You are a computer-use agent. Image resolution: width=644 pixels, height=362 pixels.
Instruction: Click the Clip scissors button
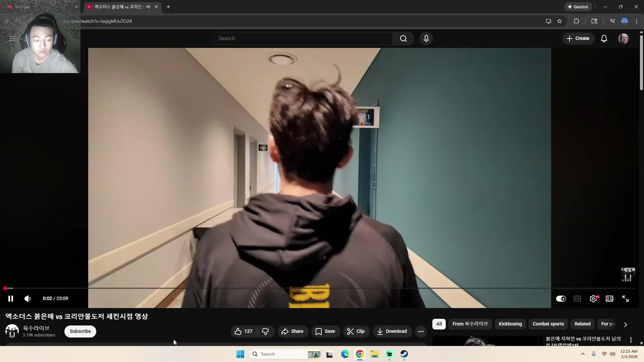point(356,331)
